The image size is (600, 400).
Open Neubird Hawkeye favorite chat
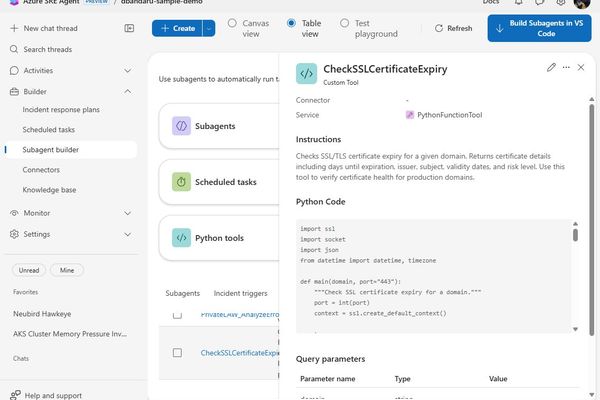point(42,314)
